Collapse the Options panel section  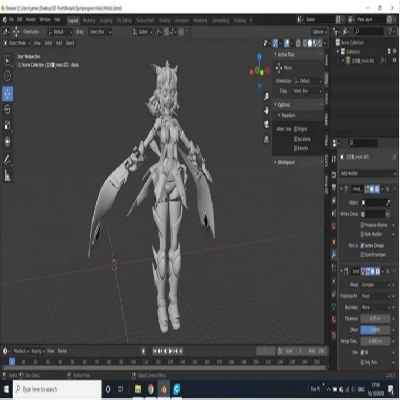(x=283, y=105)
